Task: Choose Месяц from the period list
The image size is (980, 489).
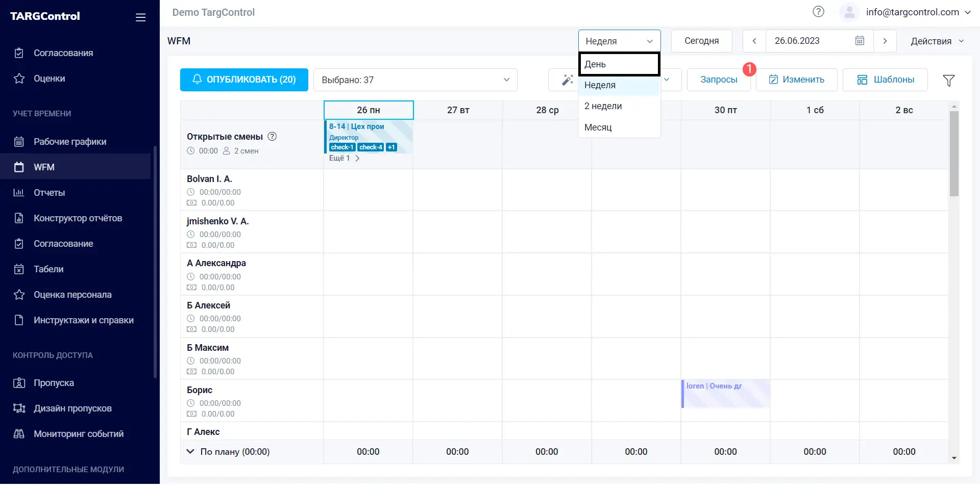Action: pyautogui.click(x=619, y=127)
